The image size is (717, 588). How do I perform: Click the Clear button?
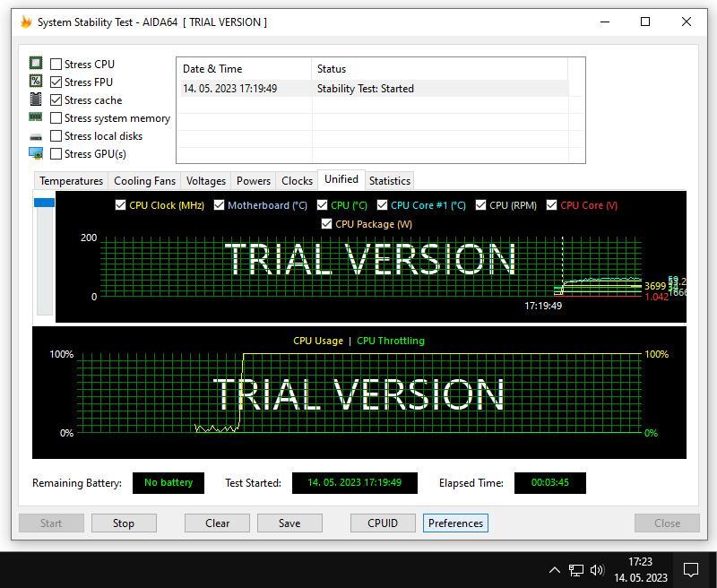coord(217,523)
